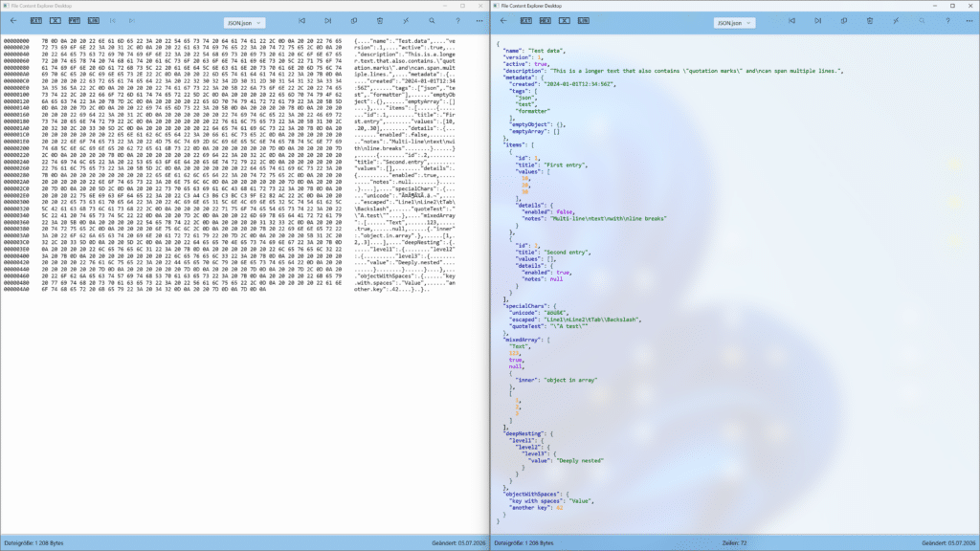980x551 pixels.
Task: Click the trash delete icon in left window
Action: [x=380, y=21]
